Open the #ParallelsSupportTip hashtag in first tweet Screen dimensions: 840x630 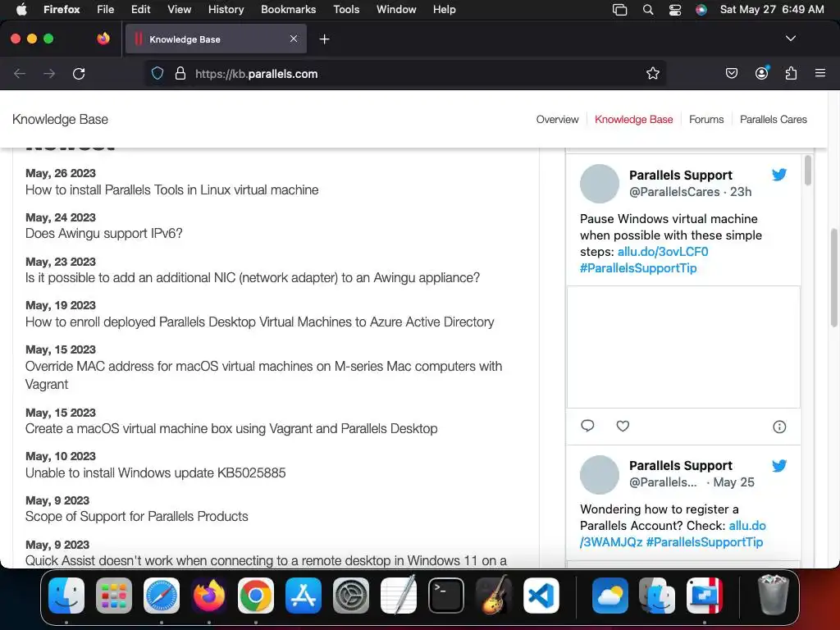point(638,268)
